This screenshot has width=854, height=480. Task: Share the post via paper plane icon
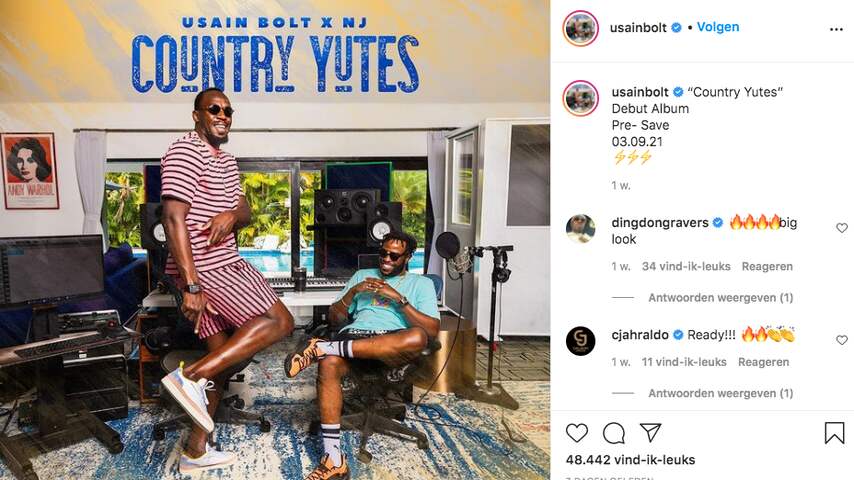click(650, 433)
